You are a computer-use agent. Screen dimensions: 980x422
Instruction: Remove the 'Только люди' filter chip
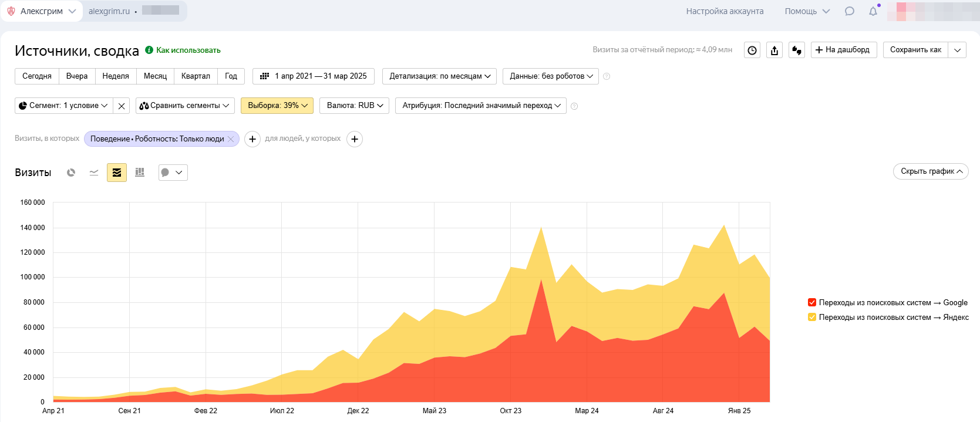(231, 139)
